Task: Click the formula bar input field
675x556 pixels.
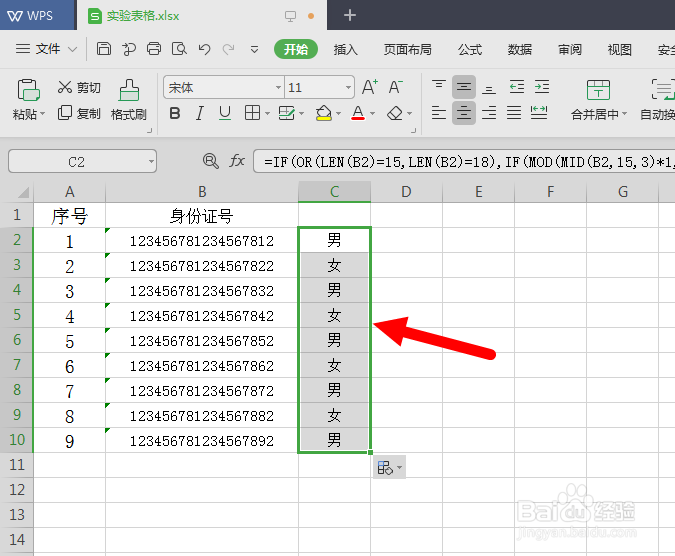Action: coord(464,161)
